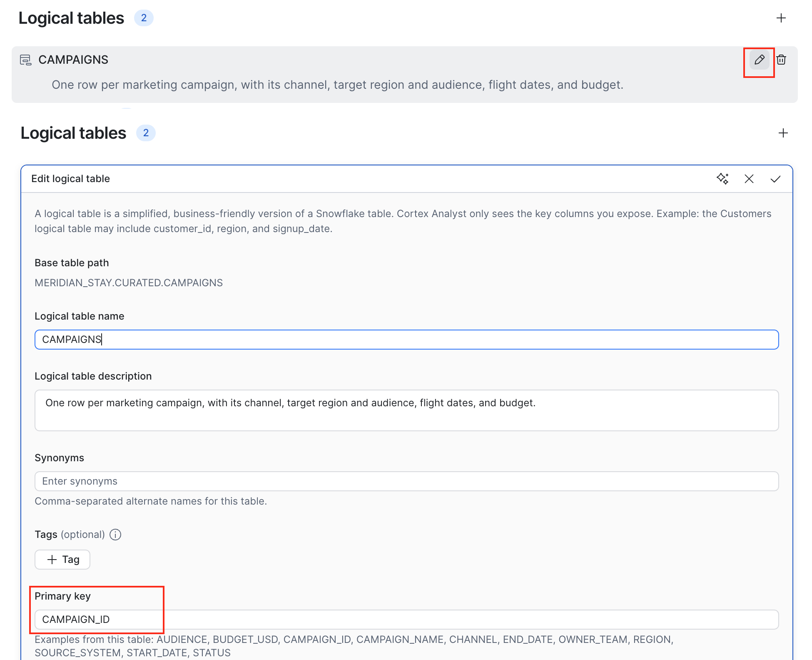
Task: Click the CAMPAIGNS row description text
Action: coord(337,85)
